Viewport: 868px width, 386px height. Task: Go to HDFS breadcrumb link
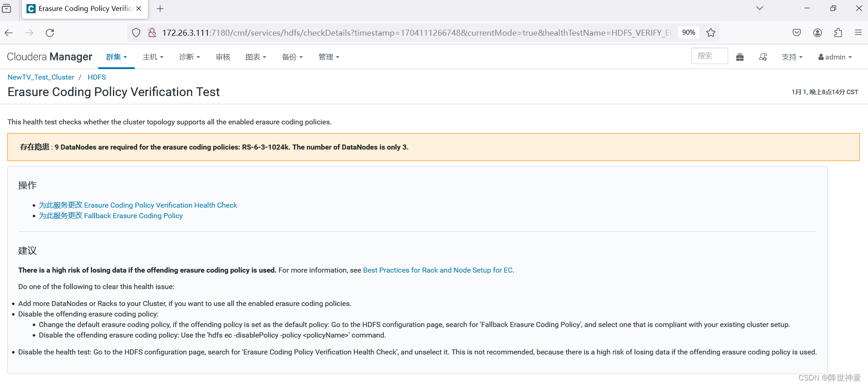97,77
